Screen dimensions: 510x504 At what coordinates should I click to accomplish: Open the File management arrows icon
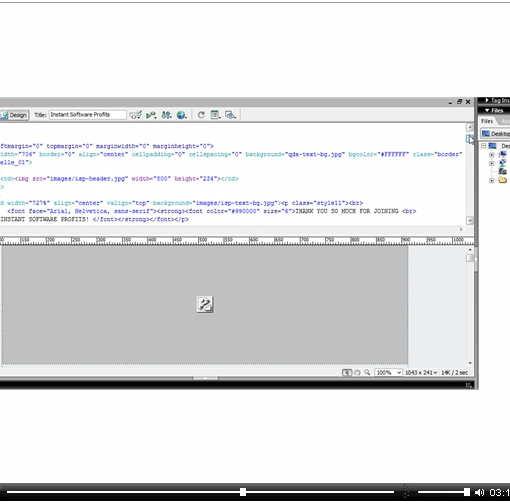click(166, 115)
